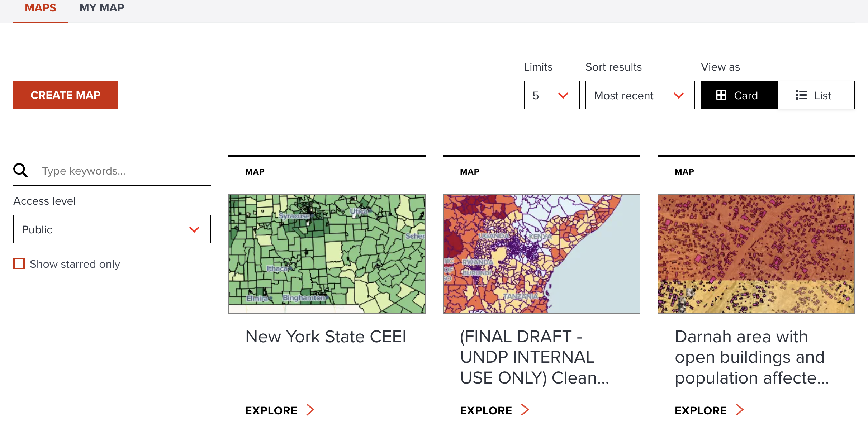Screen dimensions: 868x443
Task: Toggle Card view on
Action: click(x=739, y=95)
